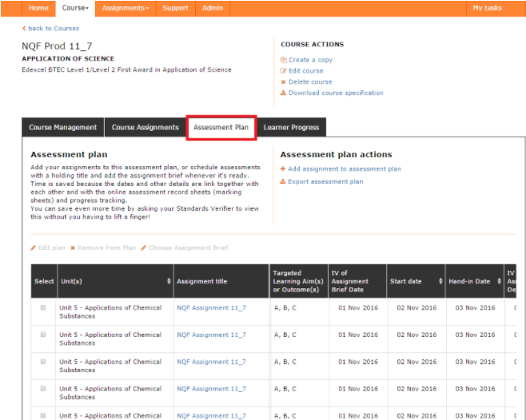Sort the table by Start date column
This screenshot has height=420, width=526.
click(415, 281)
